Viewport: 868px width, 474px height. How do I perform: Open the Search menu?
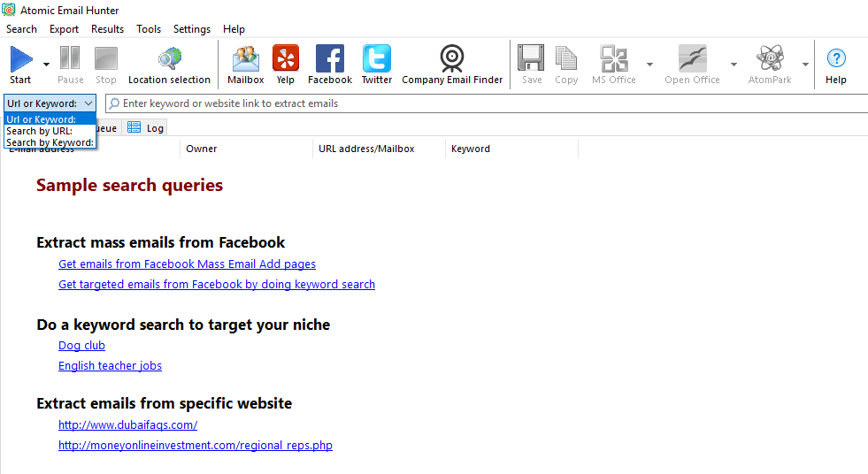point(21,29)
